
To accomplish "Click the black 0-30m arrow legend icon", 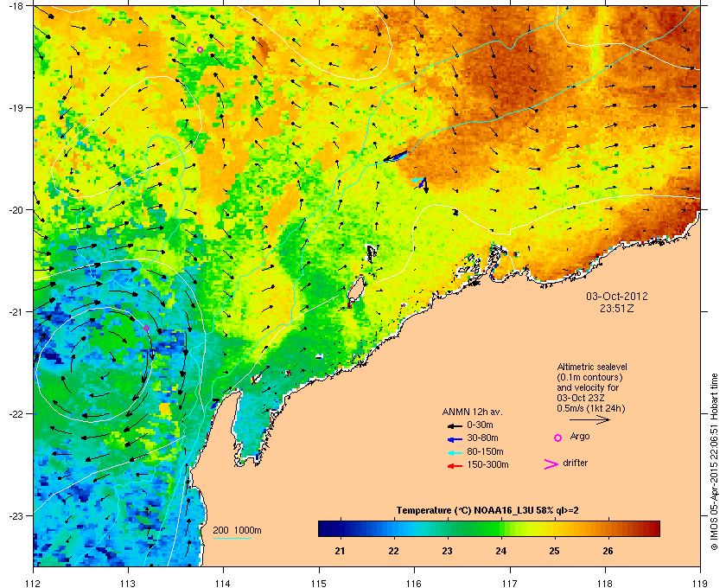I will click(455, 425).
